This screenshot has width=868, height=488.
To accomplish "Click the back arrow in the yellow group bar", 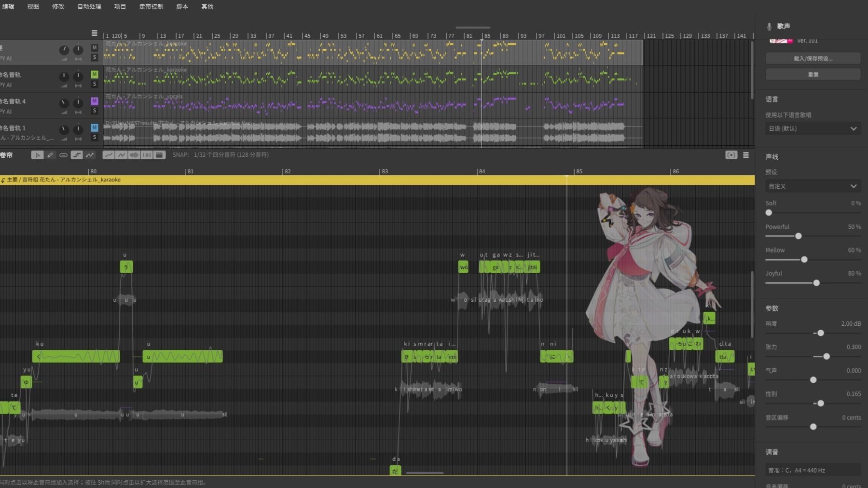I will tap(3, 180).
